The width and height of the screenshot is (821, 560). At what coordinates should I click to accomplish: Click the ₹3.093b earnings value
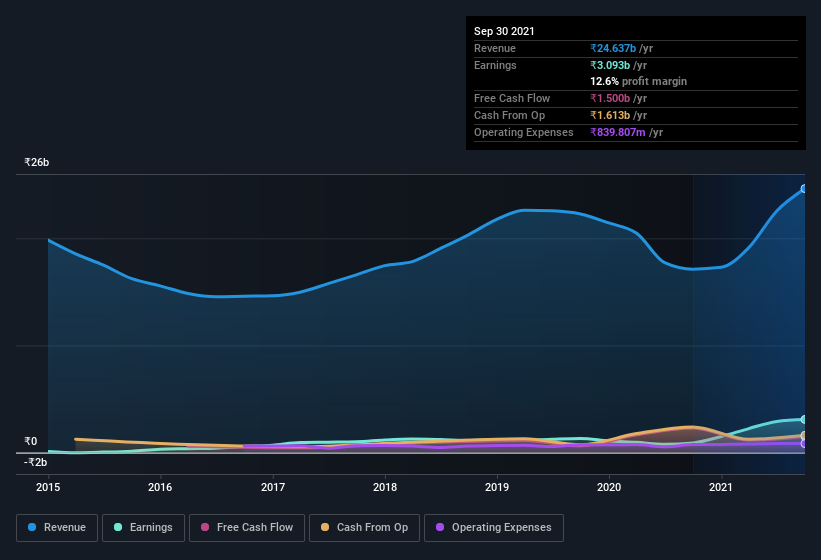[610, 65]
